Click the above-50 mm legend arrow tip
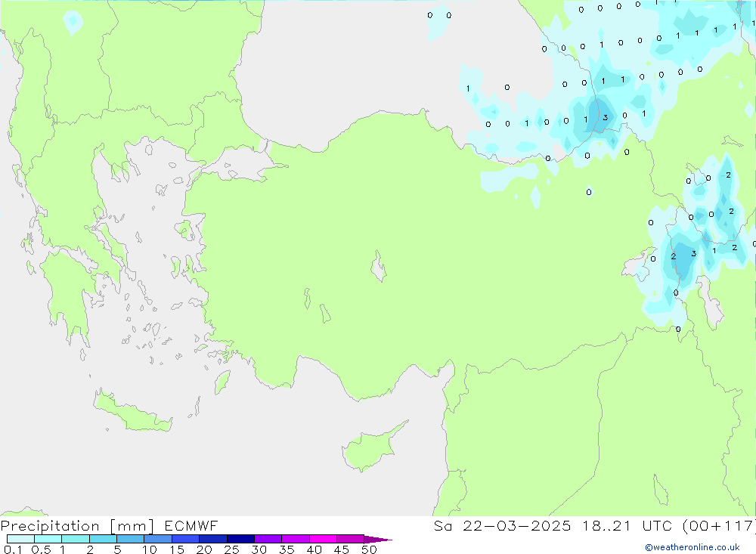Screen dimensions: 756x554 [378, 540]
